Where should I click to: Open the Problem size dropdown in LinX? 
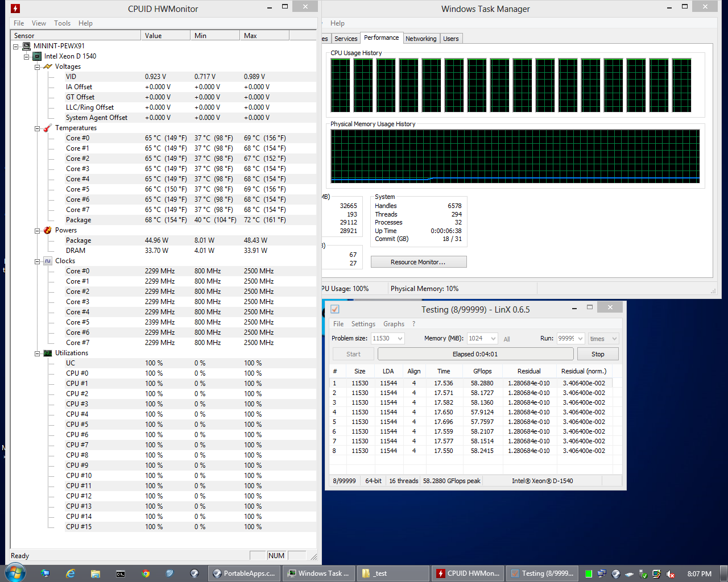(400, 338)
